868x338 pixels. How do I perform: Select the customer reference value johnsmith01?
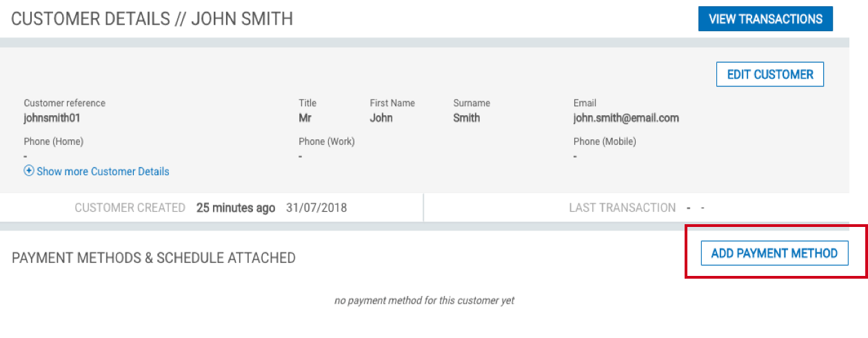point(52,118)
